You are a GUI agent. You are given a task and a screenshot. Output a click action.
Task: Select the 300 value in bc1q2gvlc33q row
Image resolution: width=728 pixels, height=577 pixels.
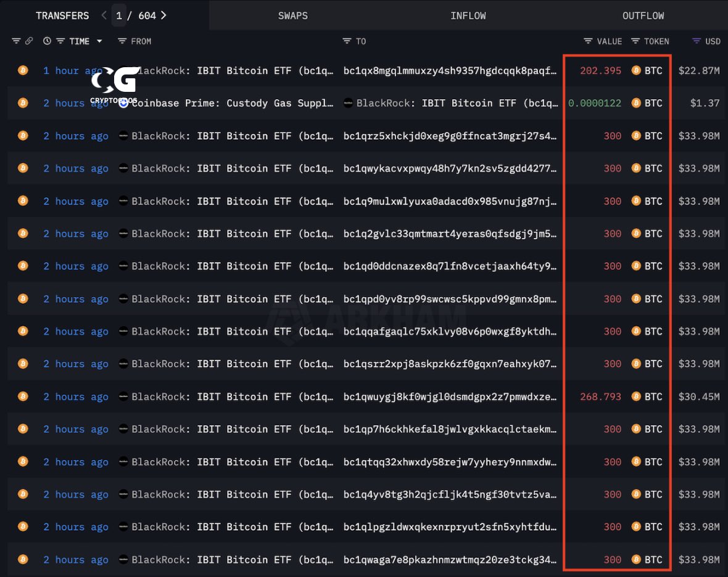coord(613,233)
